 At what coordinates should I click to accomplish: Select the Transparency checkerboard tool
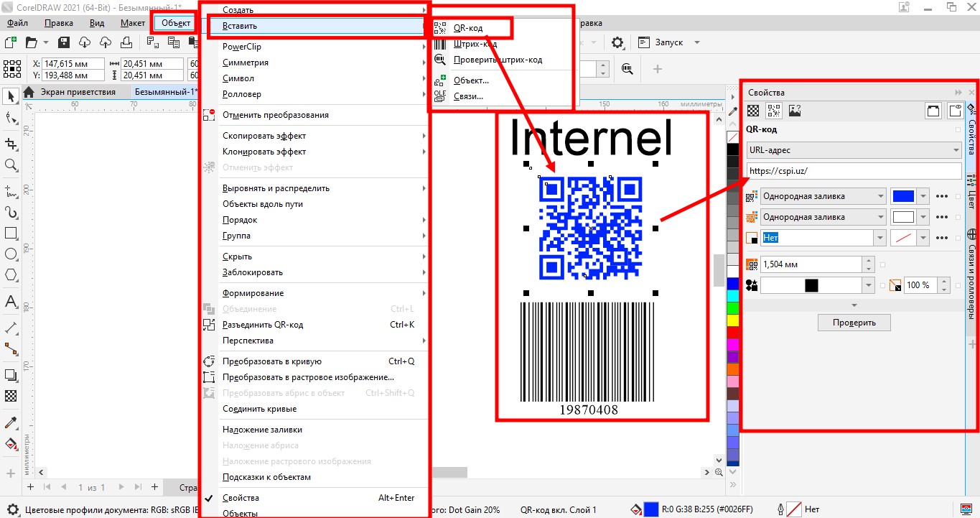tap(11, 396)
